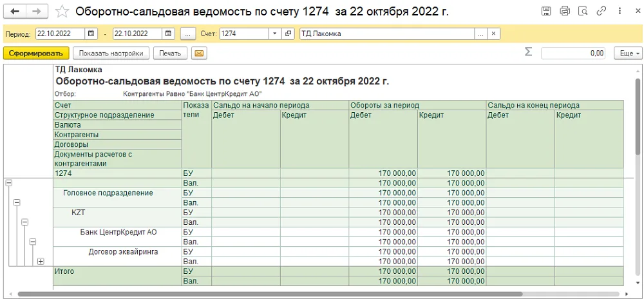This screenshot has width=644, height=299.
Task: Print the report using printer icon
Action: coord(565,11)
